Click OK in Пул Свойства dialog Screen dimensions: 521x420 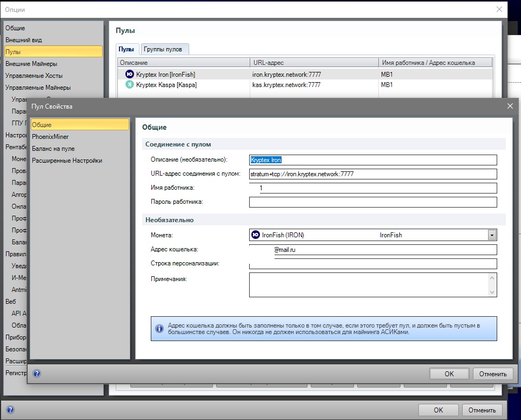click(x=449, y=374)
